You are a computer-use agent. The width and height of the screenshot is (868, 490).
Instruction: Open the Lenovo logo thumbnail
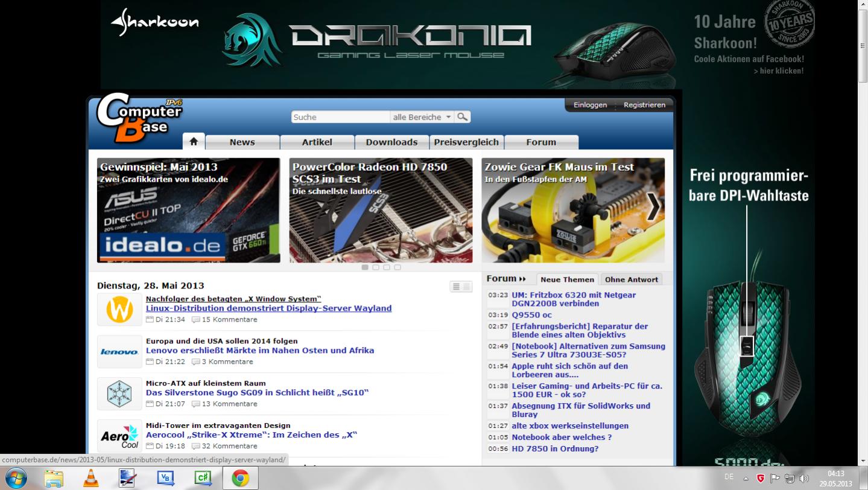pyautogui.click(x=119, y=351)
